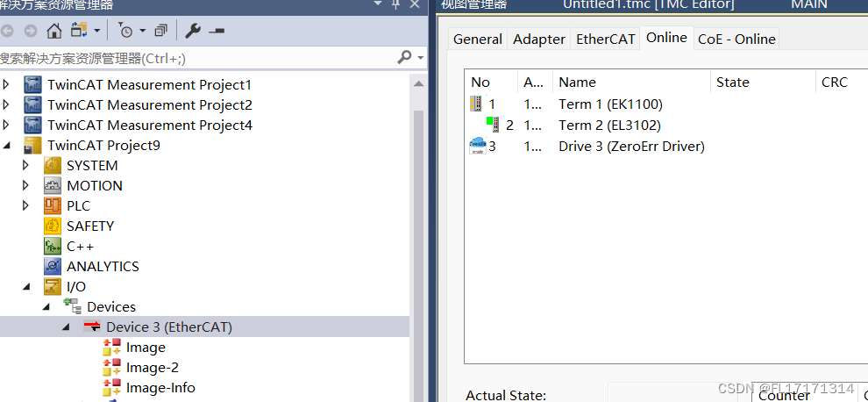Click the Device 3 EtherCAT icon
This screenshot has height=402, width=868.
pyautogui.click(x=92, y=327)
